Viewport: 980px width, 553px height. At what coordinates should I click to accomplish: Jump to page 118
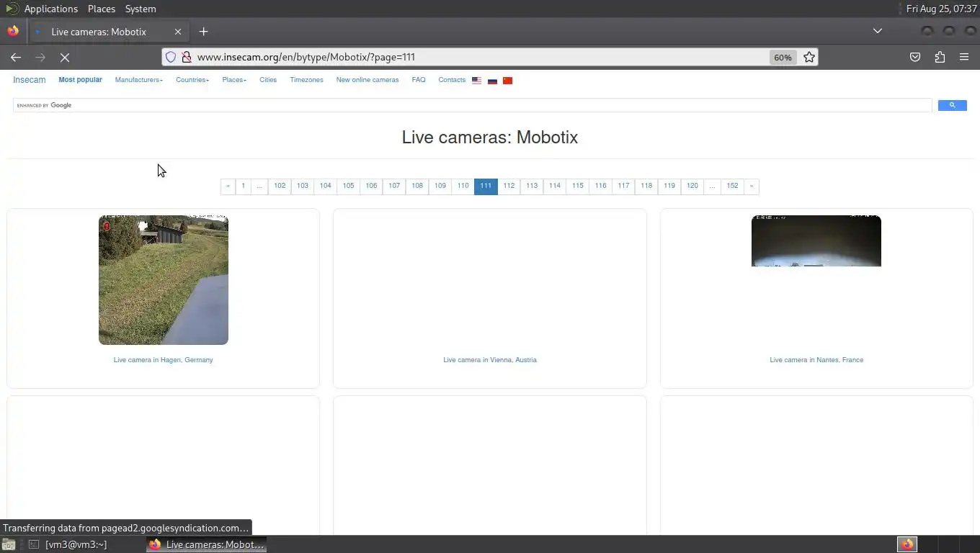(646, 186)
